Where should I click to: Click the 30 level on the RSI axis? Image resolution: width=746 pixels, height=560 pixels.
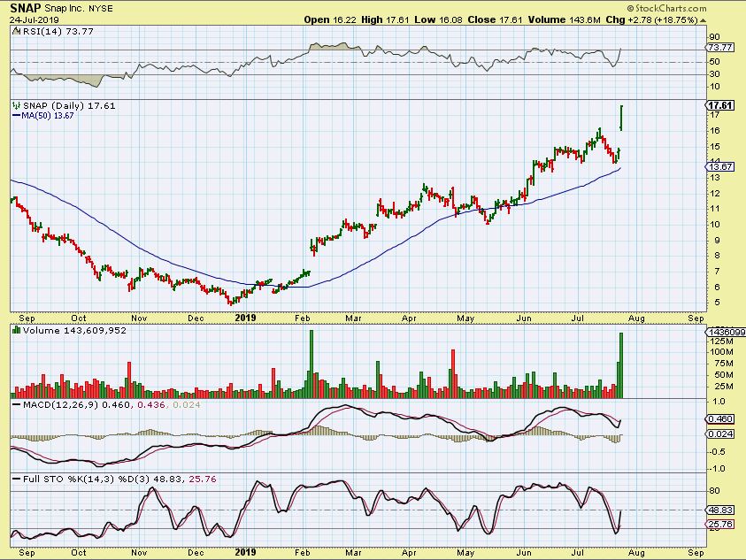(714, 74)
